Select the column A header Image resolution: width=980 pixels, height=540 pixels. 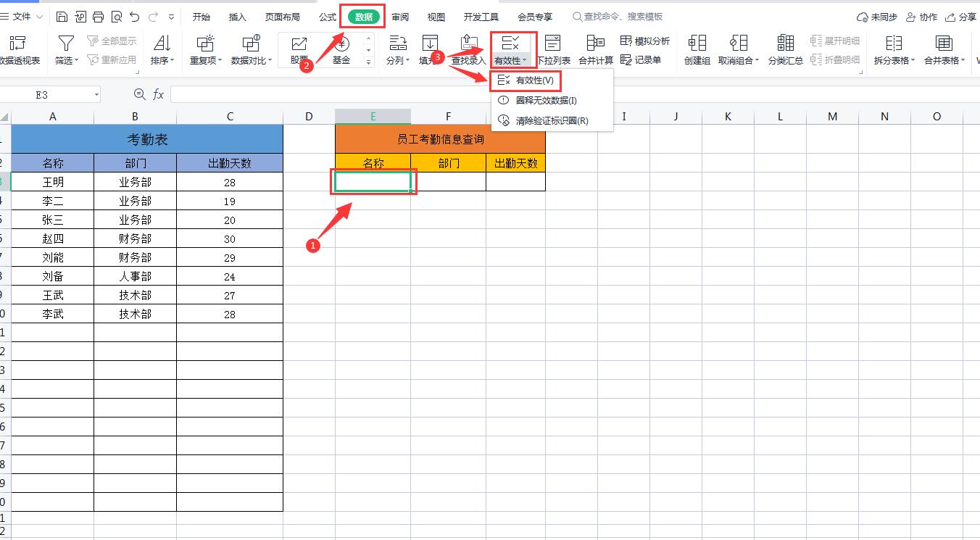[x=53, y=117]
